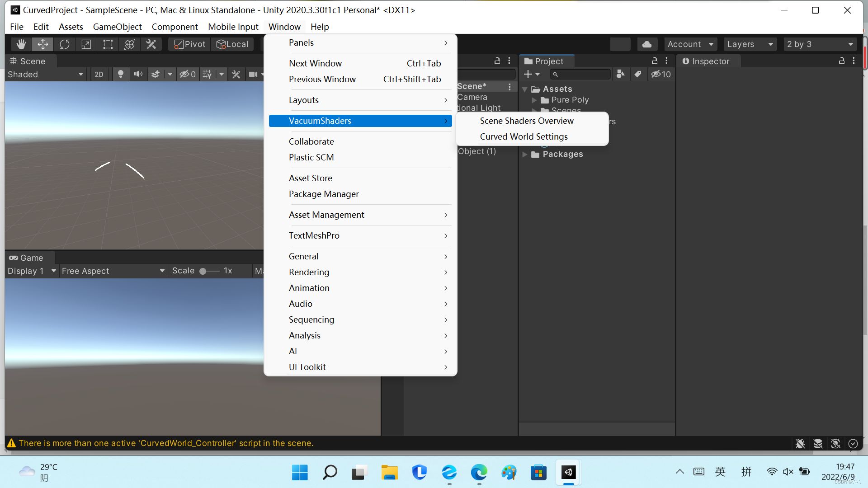Screen dimensions: 868x488
Task: Select the Hand tool in toolbar
Action: point(21,44)
